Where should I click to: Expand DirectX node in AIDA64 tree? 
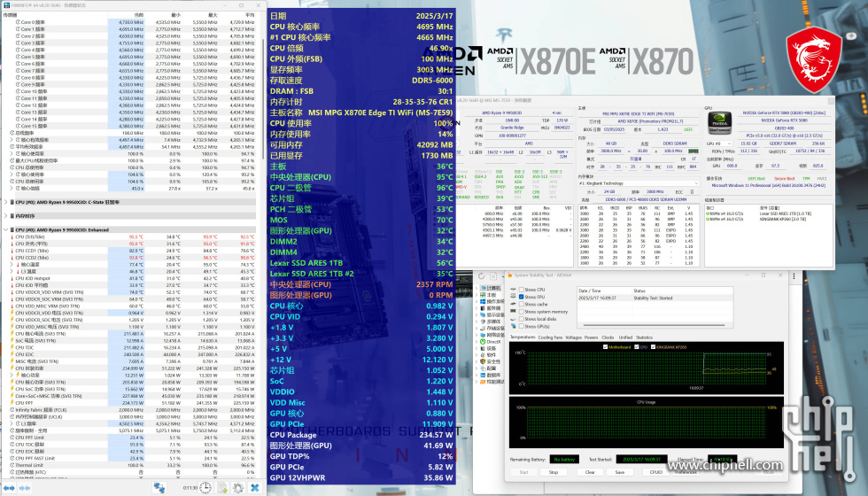point(477,342)
